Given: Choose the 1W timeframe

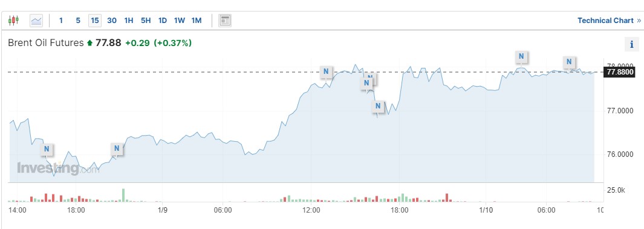Looking at the screenshot, I should coord(180,20).
